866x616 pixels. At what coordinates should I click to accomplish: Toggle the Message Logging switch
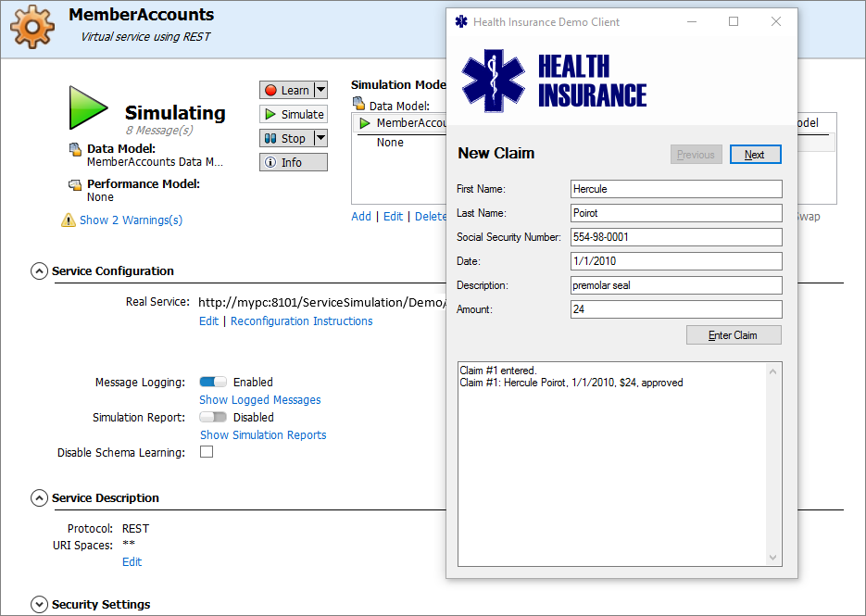[x=213, y=382]
